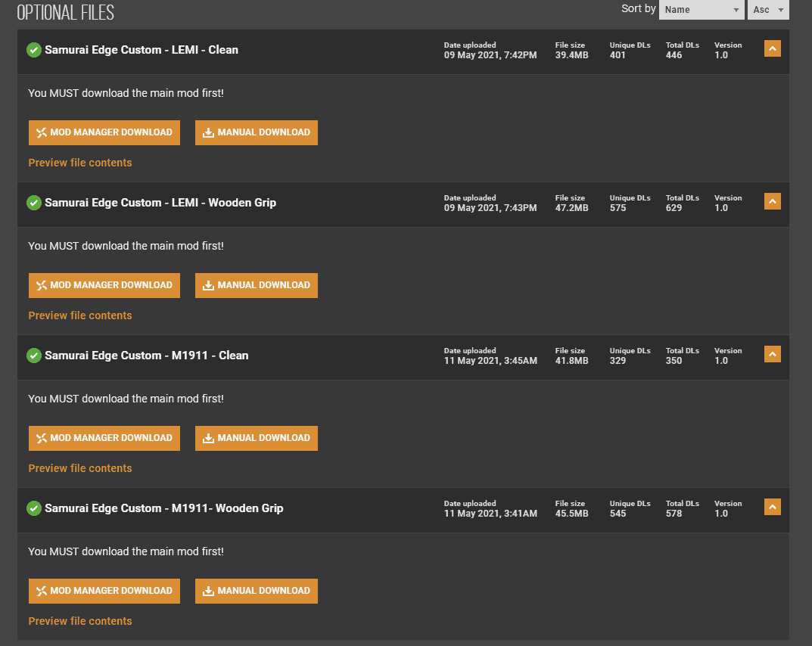Collapse the LEMI - Wooden Grip file panel
This screenshot has width=812, height=646.
coord(772,201)
